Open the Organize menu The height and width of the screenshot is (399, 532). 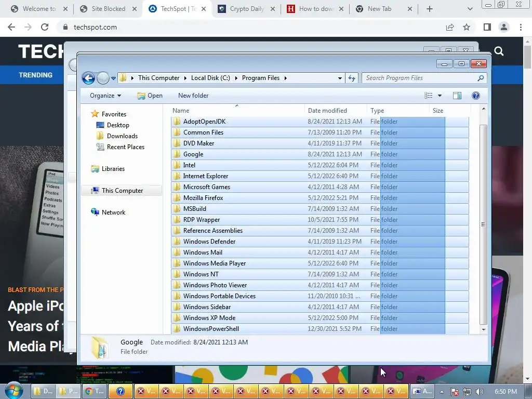coord(105,96)
